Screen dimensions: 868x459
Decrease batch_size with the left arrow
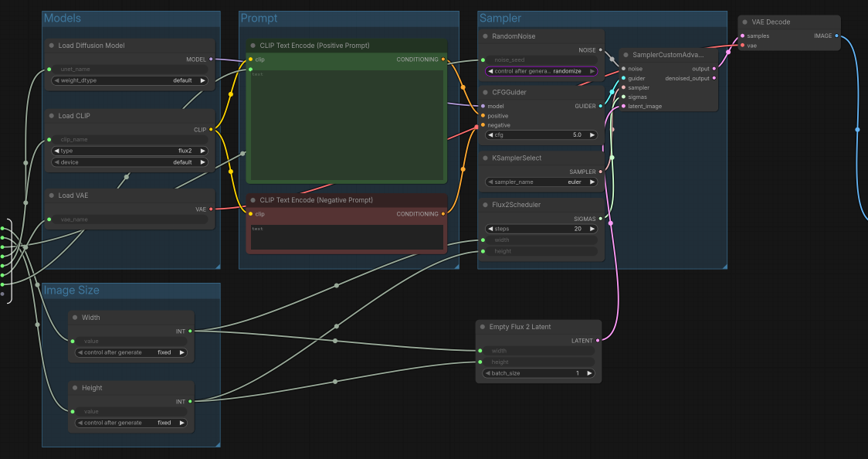[x=488, y=373]
